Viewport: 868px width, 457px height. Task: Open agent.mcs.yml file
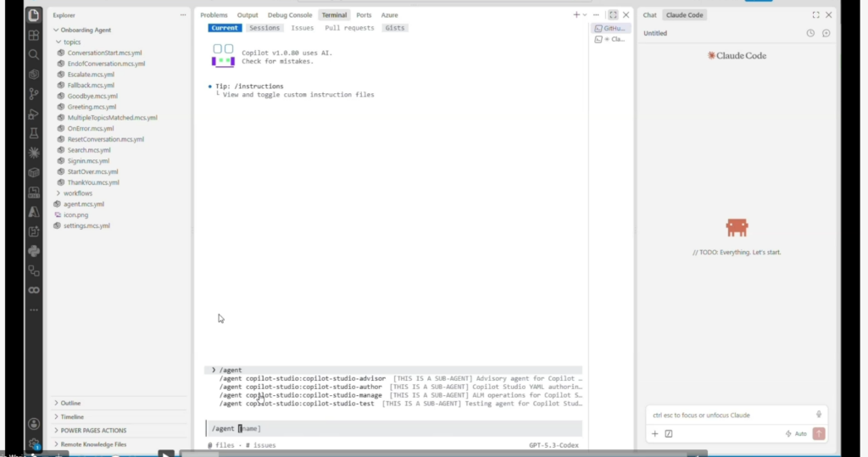[84, 203]
